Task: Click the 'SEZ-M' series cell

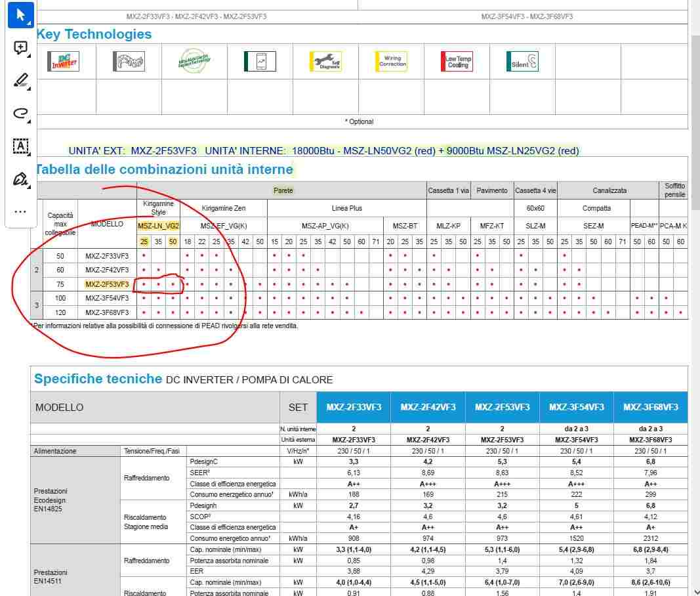Action: pyautogui.click(x=593, y=226)
